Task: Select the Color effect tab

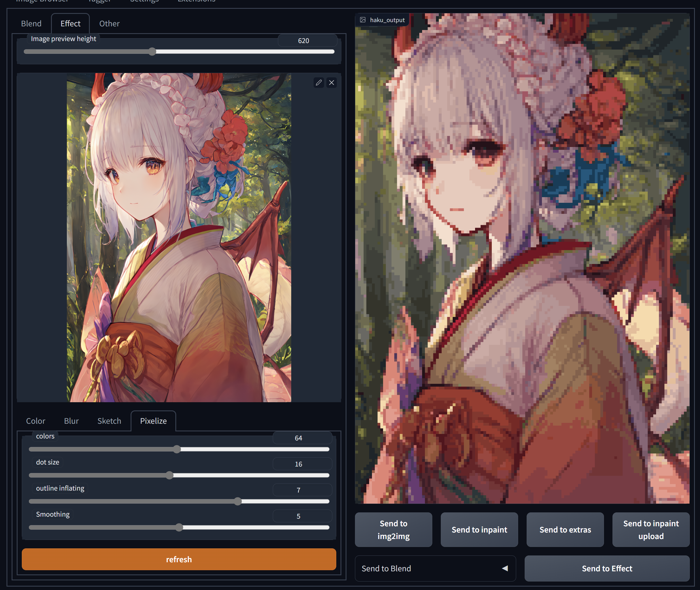Action: click(x=35, y=421)
